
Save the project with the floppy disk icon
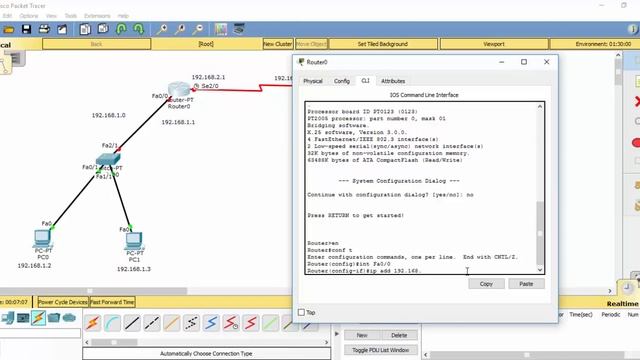27,29
